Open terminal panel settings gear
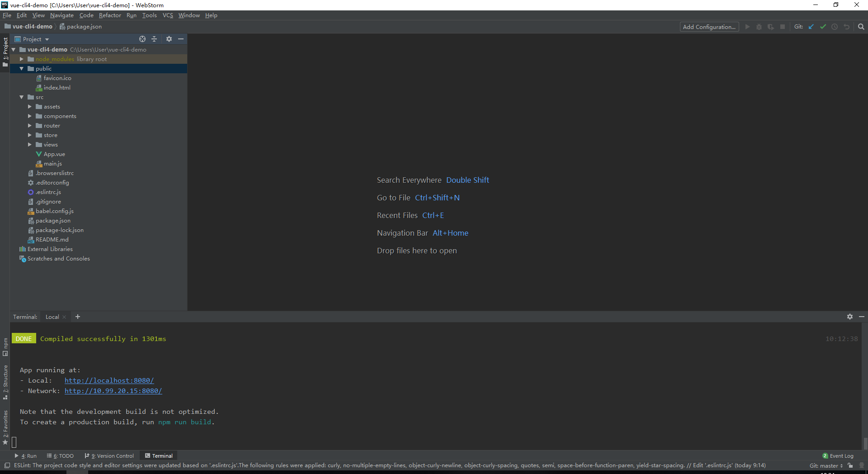The height and width of the screenshot is (474, 868). [x=850, y=317]
